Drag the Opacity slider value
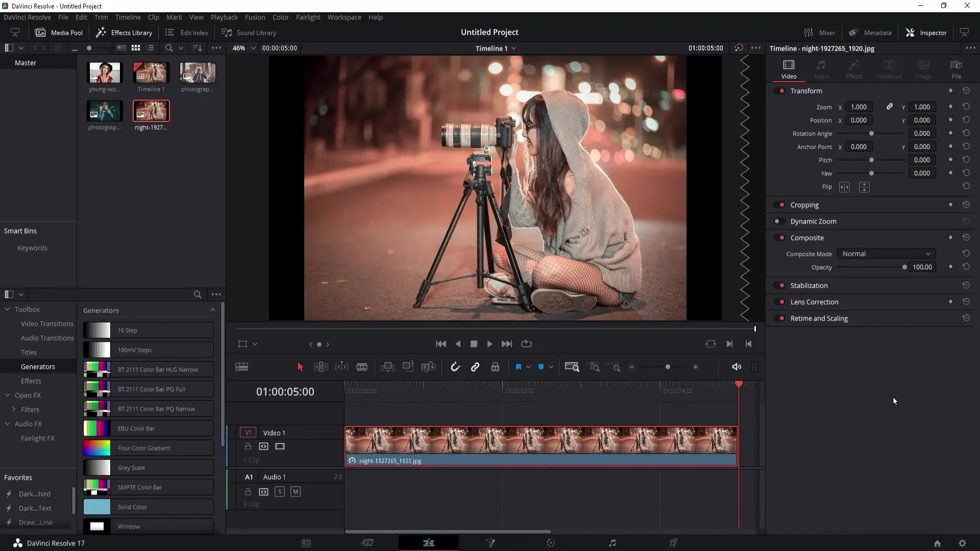The height and width of the screenshot is (551, 980). [x=904, y=267]
